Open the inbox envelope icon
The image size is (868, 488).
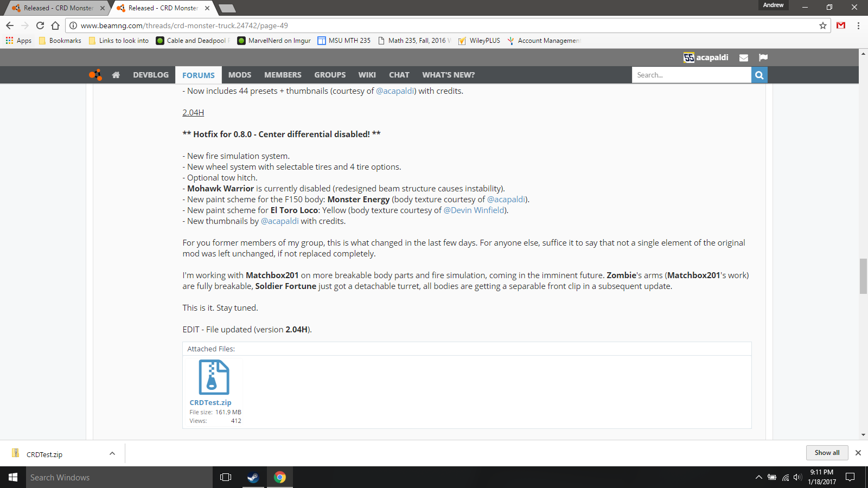(744, 57)
